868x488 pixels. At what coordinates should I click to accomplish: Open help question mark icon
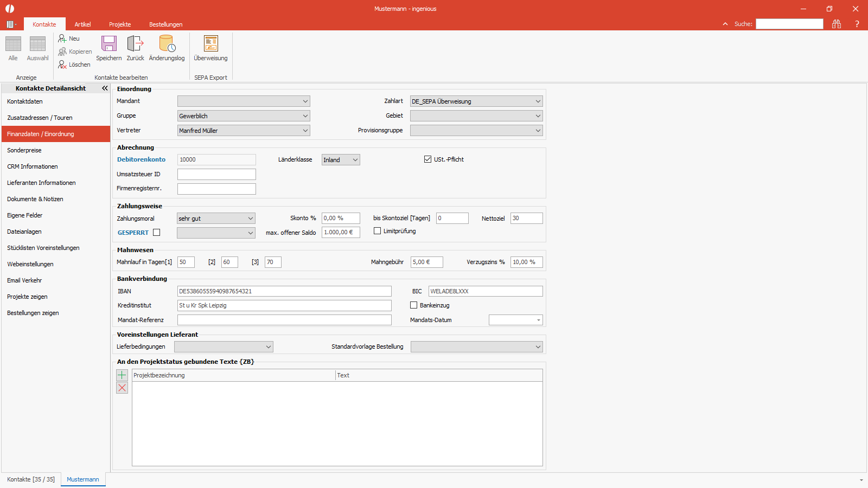(x=857, y=24)
